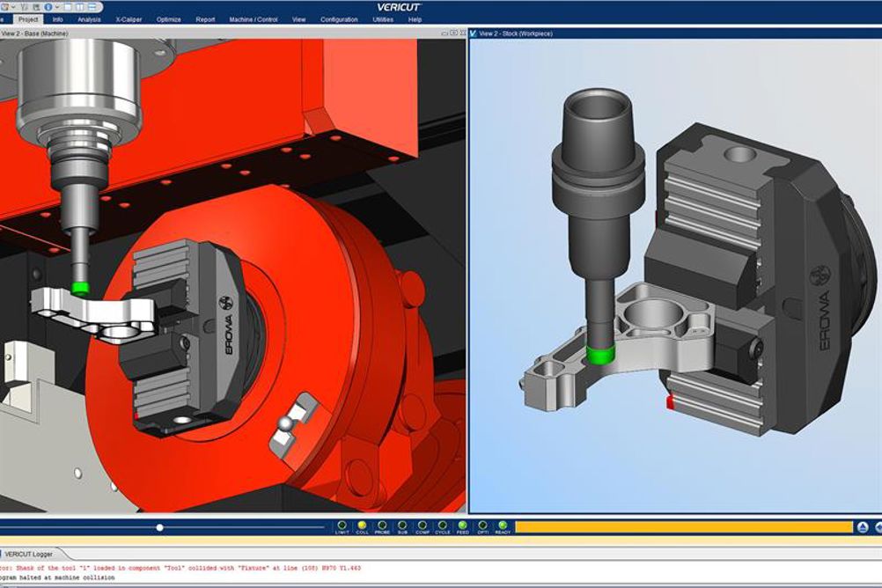
Task: Open the Configuration menu
Action: tap(339, 19)
